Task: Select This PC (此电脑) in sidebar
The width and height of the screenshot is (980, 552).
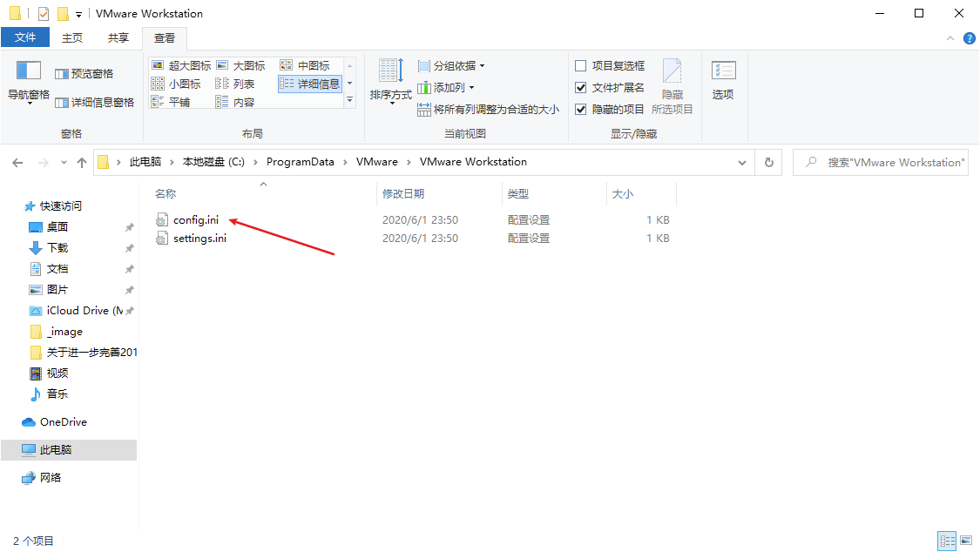Action: 69,449
